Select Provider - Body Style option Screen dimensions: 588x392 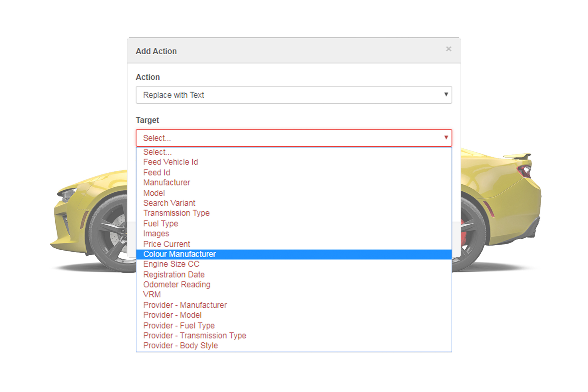click(294, 346)
